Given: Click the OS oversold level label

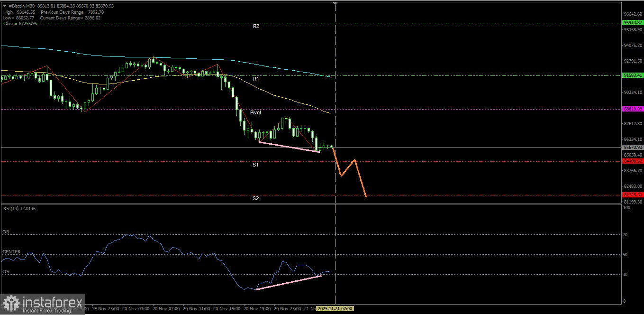Looking at the screenshot, I should [x=5, y=271].
